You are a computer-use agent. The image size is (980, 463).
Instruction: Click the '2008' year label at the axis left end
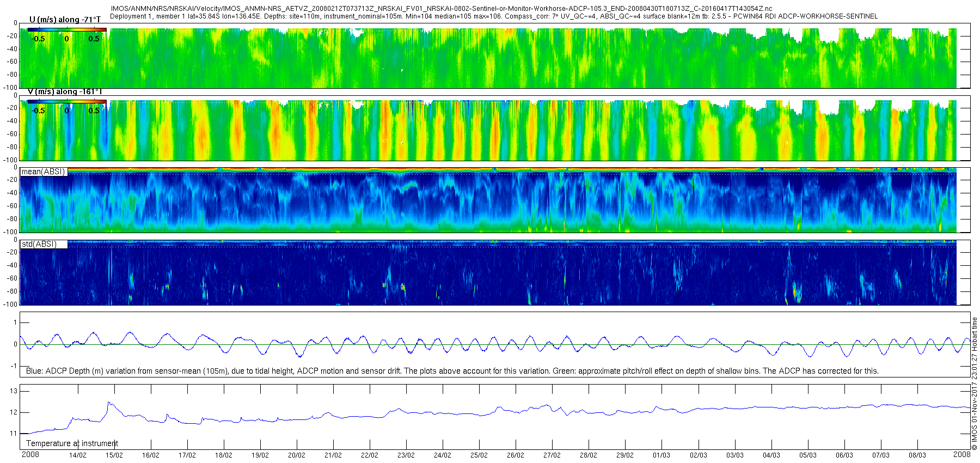pos(30,454)
